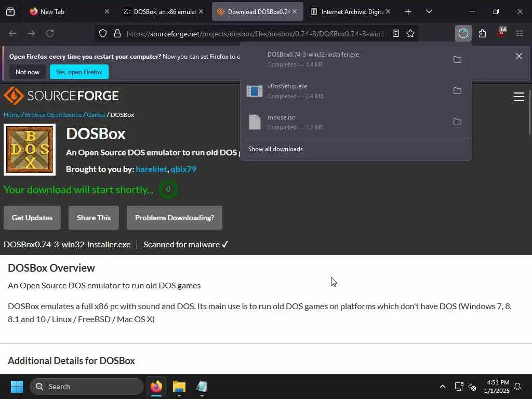The height and width of the screenshot is (399, 532).
Task: Click the Games breadcrumb link
Action: tap(96, 115)
